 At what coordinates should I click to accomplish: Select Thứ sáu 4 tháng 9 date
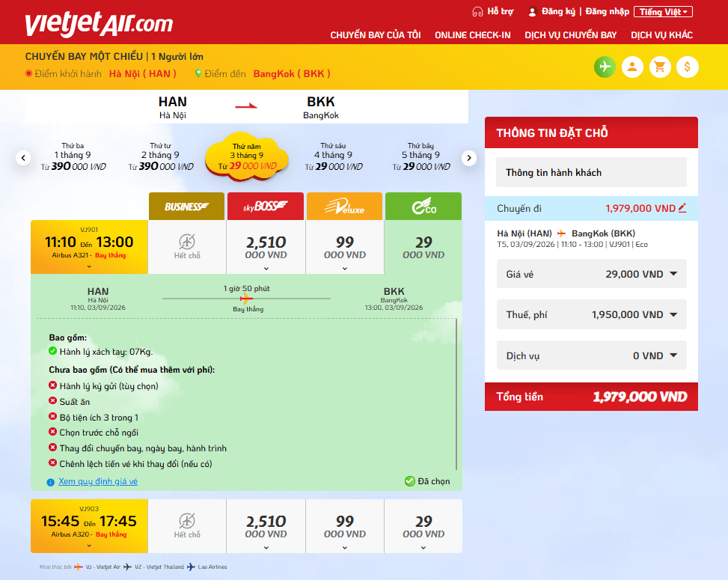[334, 157]
